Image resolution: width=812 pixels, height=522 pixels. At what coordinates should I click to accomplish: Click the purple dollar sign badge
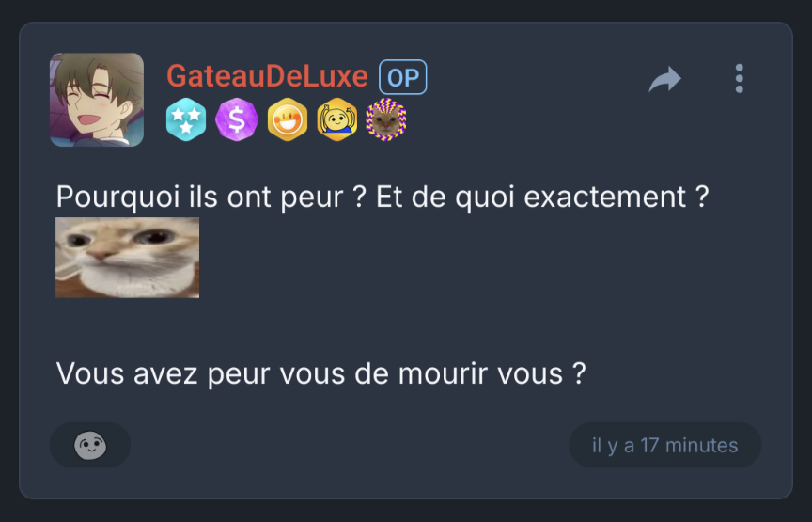point(237,119)
